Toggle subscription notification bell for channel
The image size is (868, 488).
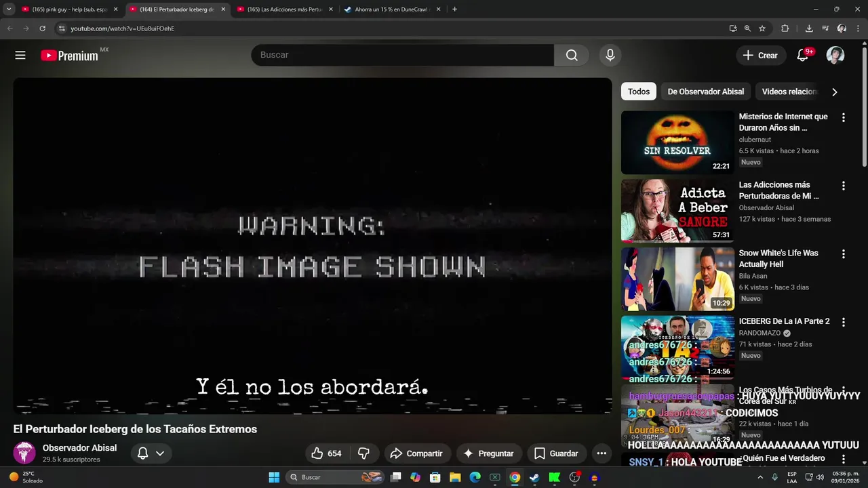(151, 453)
